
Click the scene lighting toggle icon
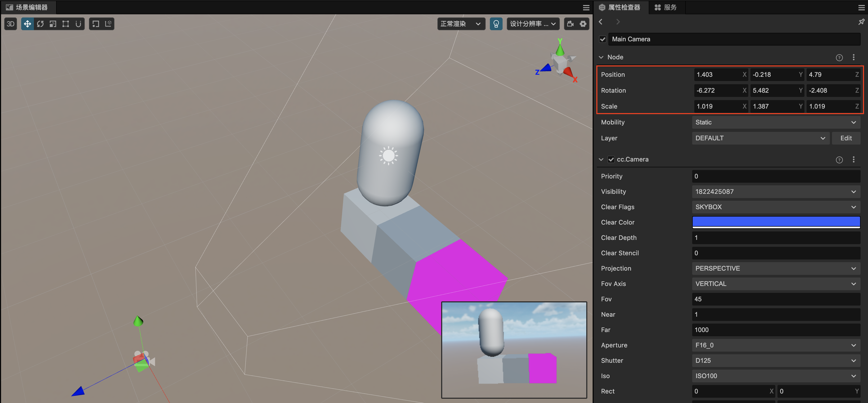(x=496, y=23)
